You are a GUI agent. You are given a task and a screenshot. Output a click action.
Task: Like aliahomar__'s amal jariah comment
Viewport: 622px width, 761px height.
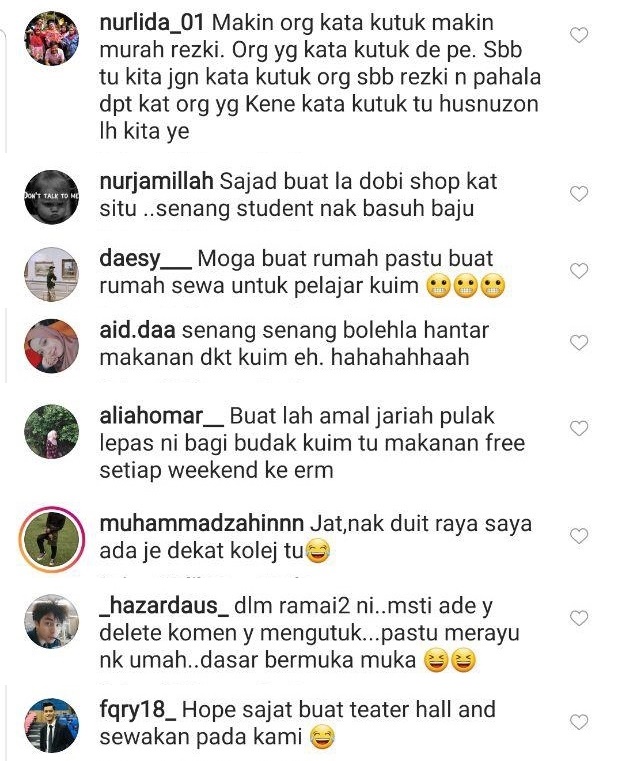(x=579, y=429)
